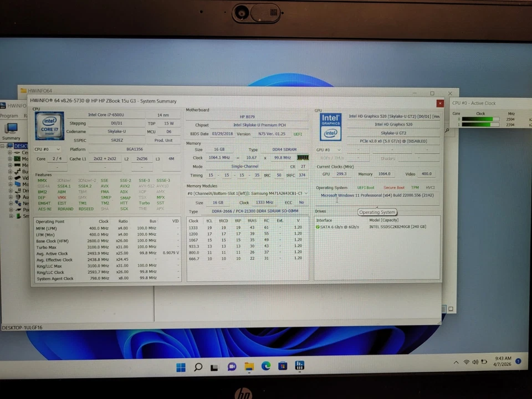Open the clock showing 9:43 AM
Image resolution: width=532 pixels, height=399 pixels.
503,361
